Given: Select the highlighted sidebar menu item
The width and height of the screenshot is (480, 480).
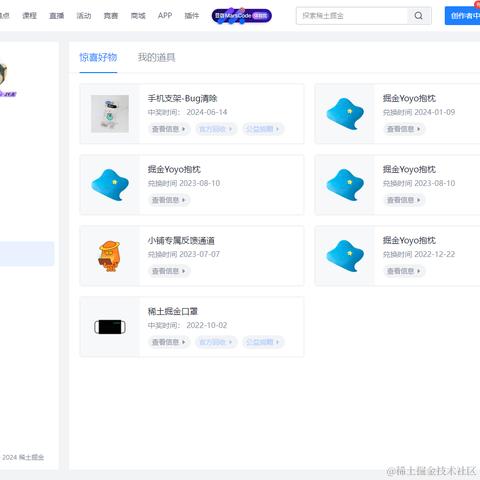Looking at the screenshot, I should (x=27, y=254).
